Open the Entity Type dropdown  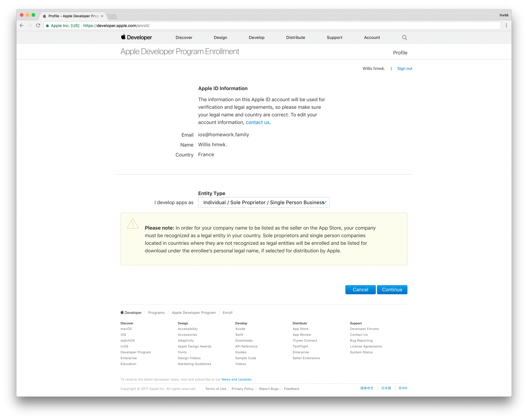[x=264, y=203]
